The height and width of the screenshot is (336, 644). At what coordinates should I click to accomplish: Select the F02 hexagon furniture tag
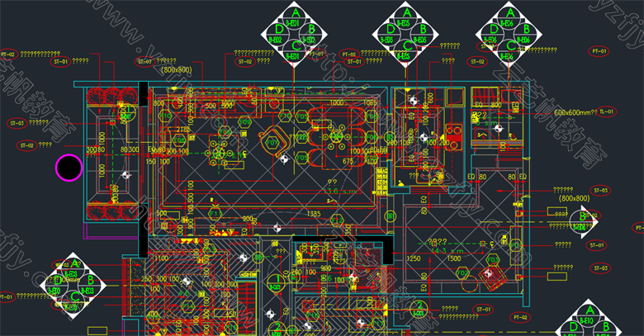(x=462, y=272)
